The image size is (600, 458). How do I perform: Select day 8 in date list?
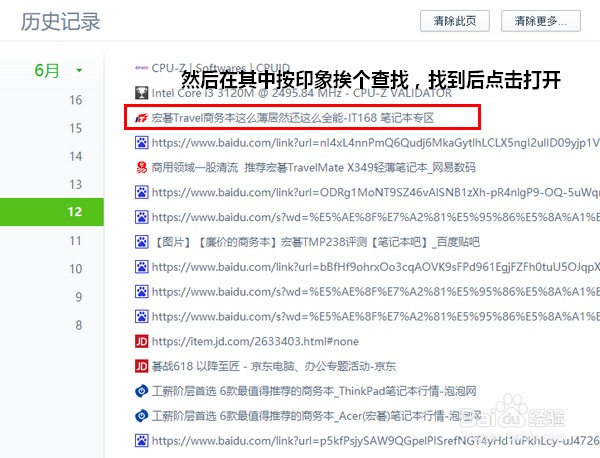[x=78, y=325]
